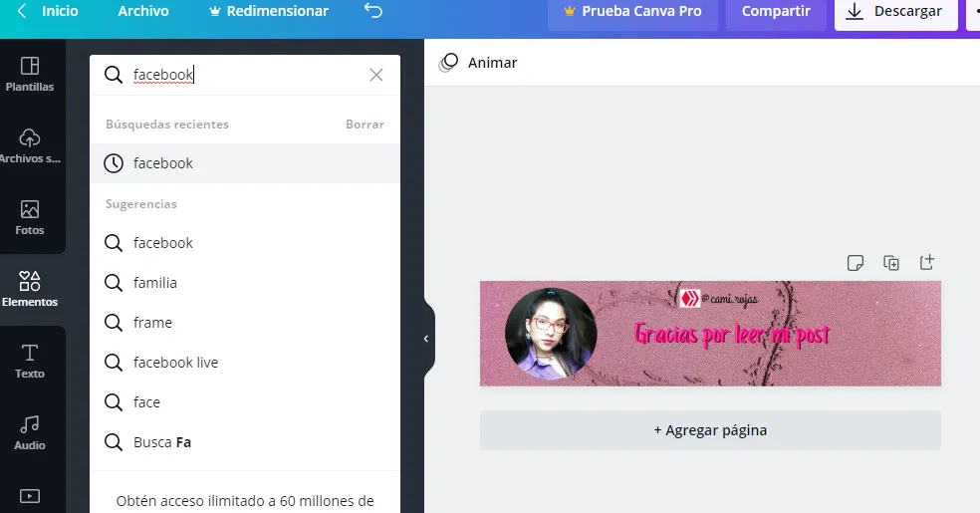The width and height of the screenshot is (980, 513).
Task: Add notes to the page
Action: (855, 262)
